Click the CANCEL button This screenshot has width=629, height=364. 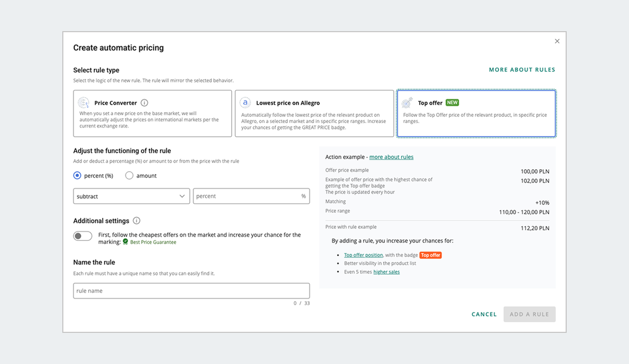click(x=484, y=314)
